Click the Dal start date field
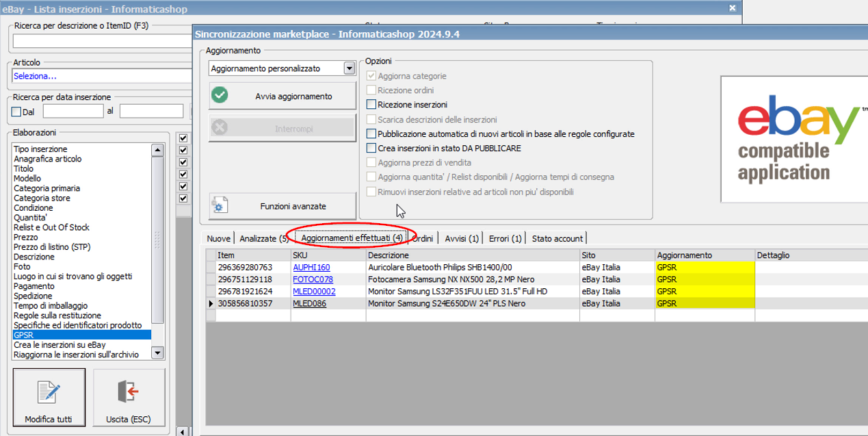Viewport: 868px width, 436px height. (x=73, y=112)
